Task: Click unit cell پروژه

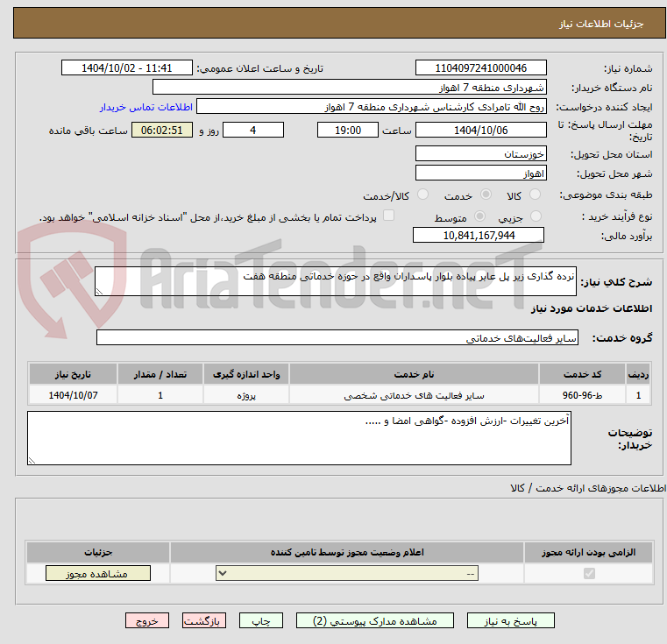Action: pos(246,395)
